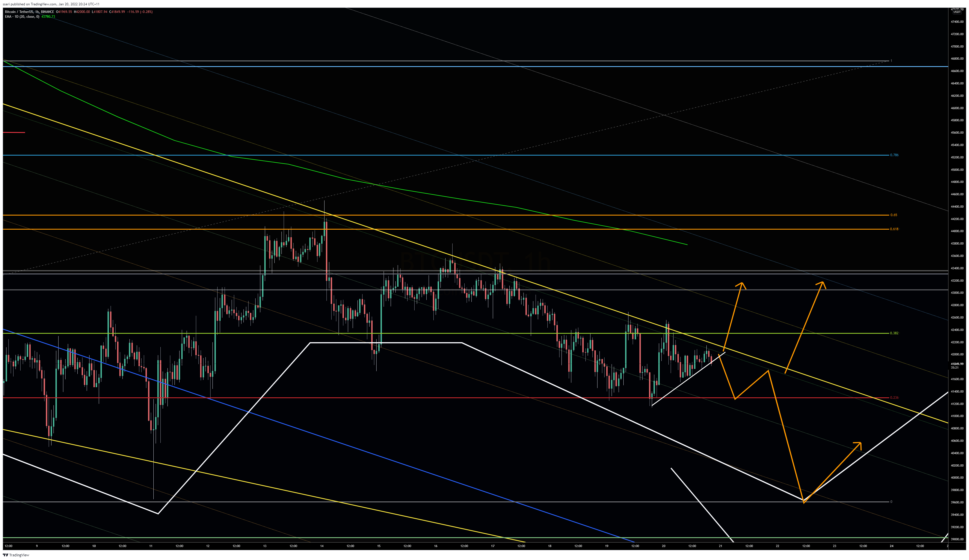
Task: Click date 22 on the time axis
Action: tap(778, 546)
